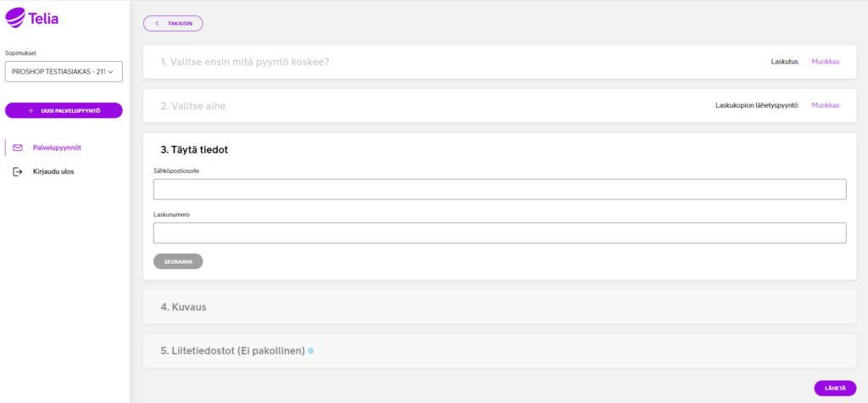This screenshot has height=403, width=868.
Task: Click the Telia logo icon
Action: pyautogui.click(x=15, y=18)
